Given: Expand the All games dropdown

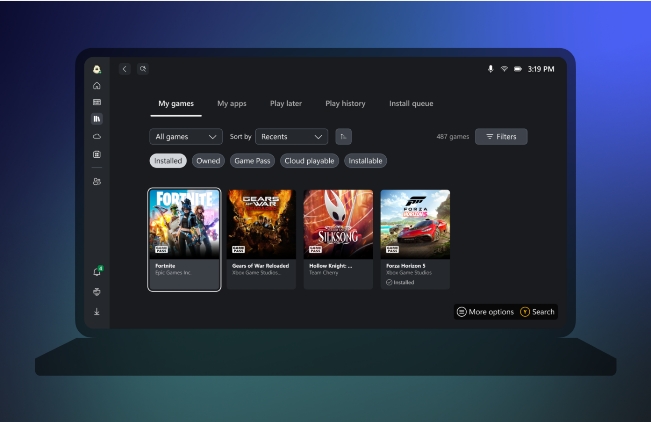Looking at the screenshot, I should point(186,136).
